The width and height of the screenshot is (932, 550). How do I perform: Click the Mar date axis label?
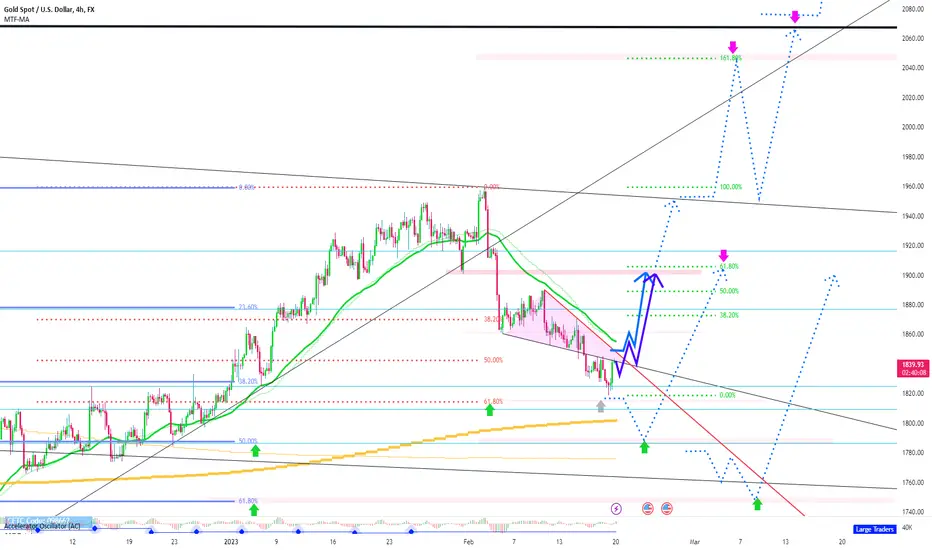[695, 542]
